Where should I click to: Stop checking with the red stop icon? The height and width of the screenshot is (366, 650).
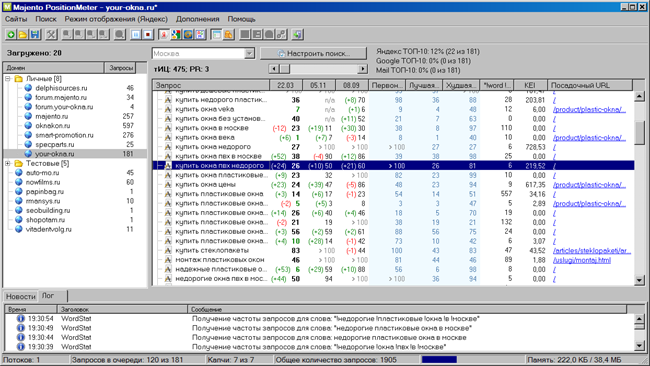[148, 34]
